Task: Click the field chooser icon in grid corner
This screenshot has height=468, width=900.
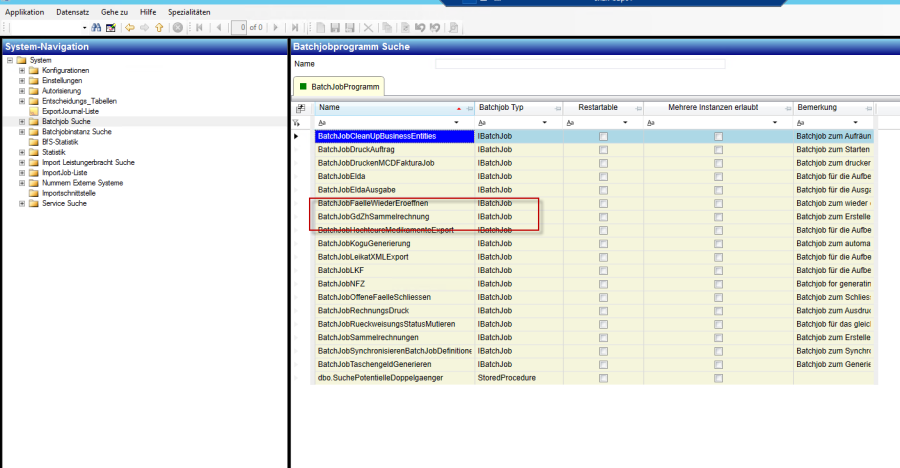Action: 300,108
